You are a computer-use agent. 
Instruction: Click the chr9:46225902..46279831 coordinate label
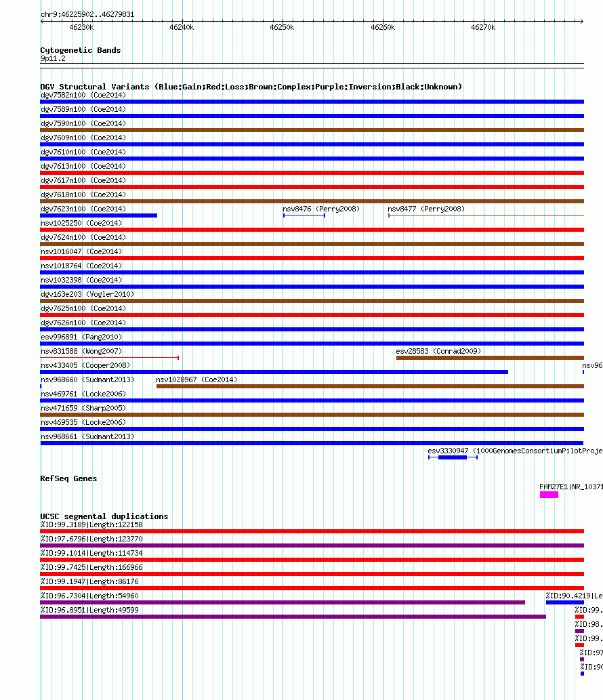tap(87, 14)
